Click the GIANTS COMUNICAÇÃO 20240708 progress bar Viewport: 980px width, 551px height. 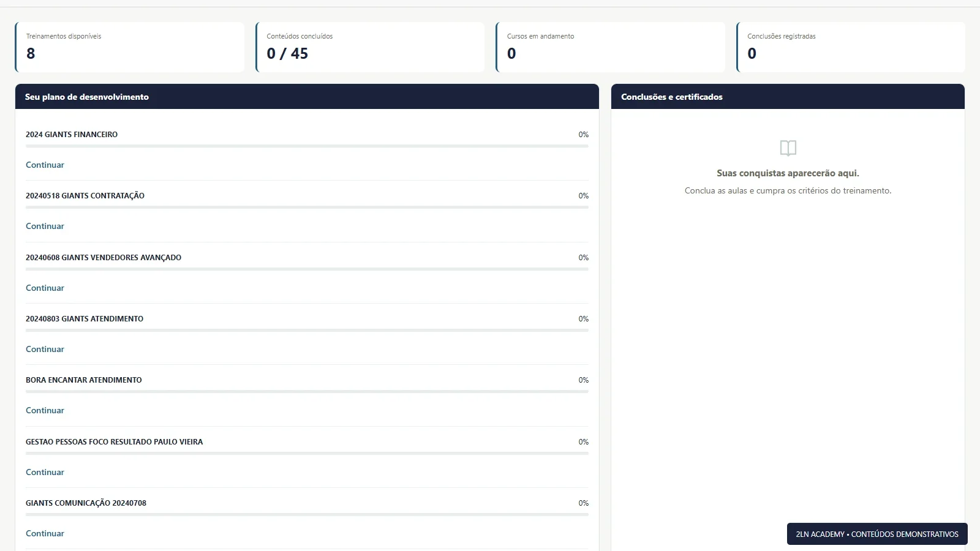click(x=307, y=515)
